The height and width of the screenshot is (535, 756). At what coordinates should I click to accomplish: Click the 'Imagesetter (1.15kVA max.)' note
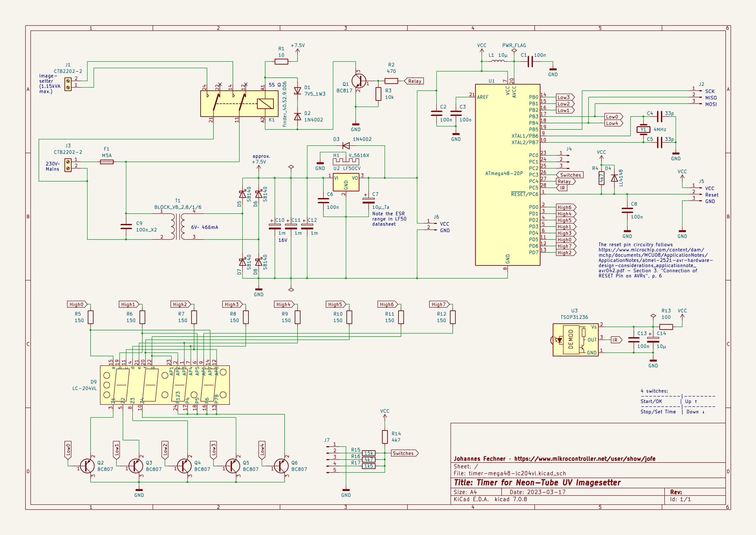click(50, 83)
